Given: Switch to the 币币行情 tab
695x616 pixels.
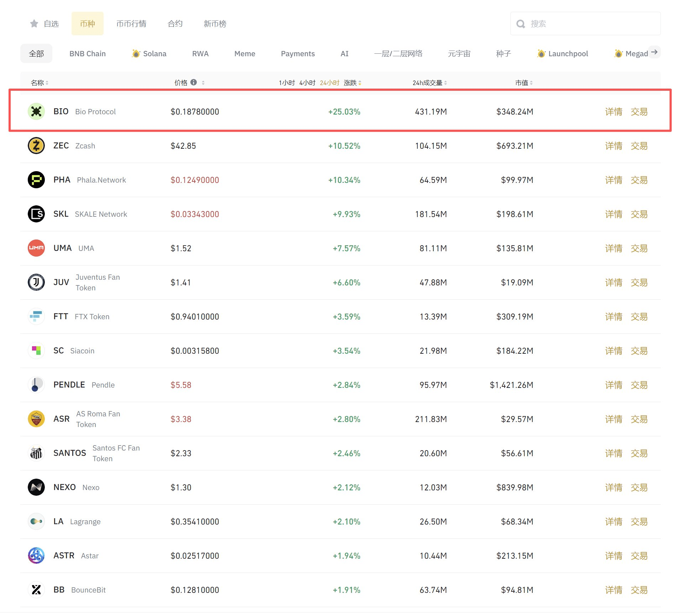Looking at the screenshot, I should point(131,23).
